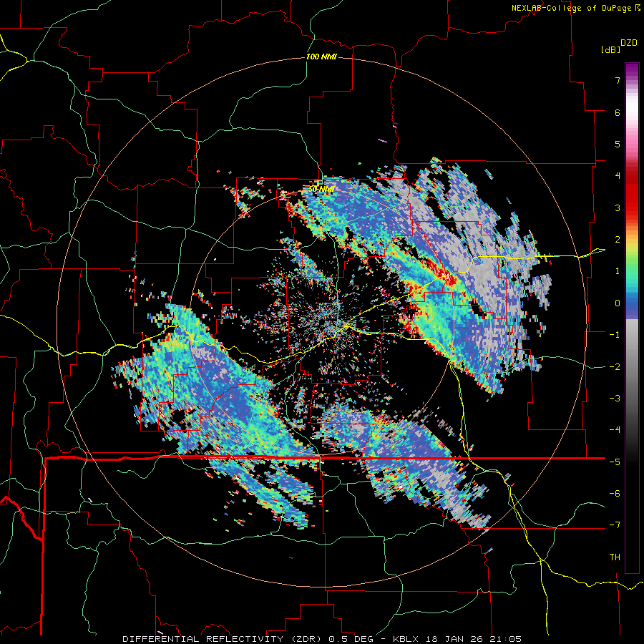Click the -2 scale tick label
The height and width of the screenshot is (644, 644).
point(615,367)
